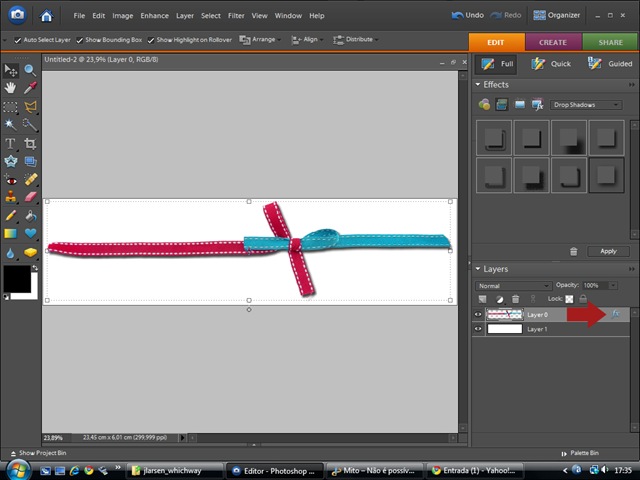Open the Organizer
Image resolution: width=640 pixels, height=480 pixels.
557,16
